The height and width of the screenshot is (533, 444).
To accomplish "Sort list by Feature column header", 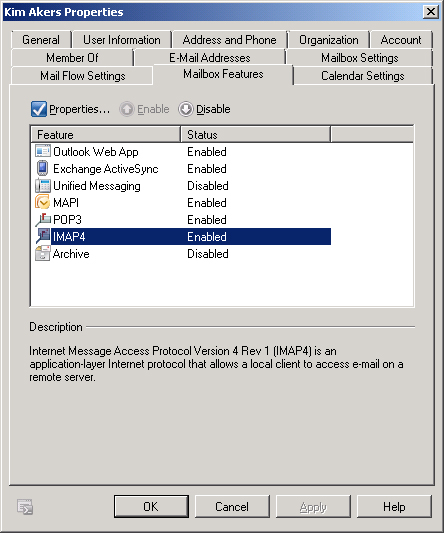I will click(x=105, y=135).
